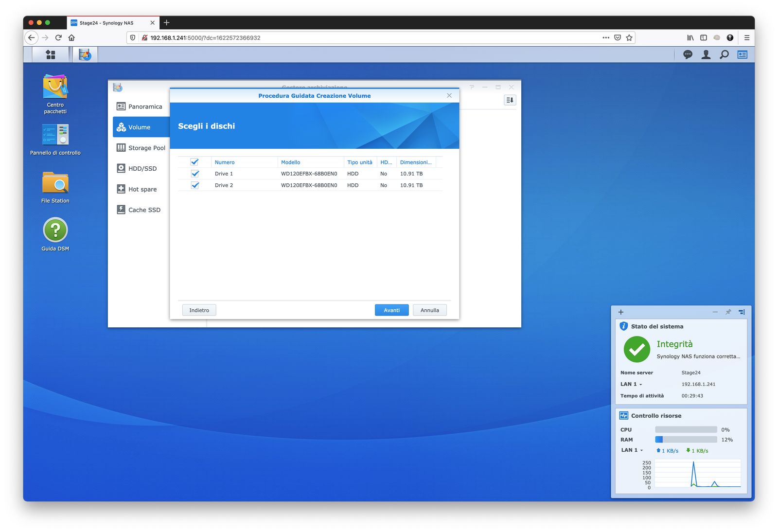Click the Drive 2 row label
Image resolution: width=778 pixels, height=532 pixels.
tap(224, 185)
